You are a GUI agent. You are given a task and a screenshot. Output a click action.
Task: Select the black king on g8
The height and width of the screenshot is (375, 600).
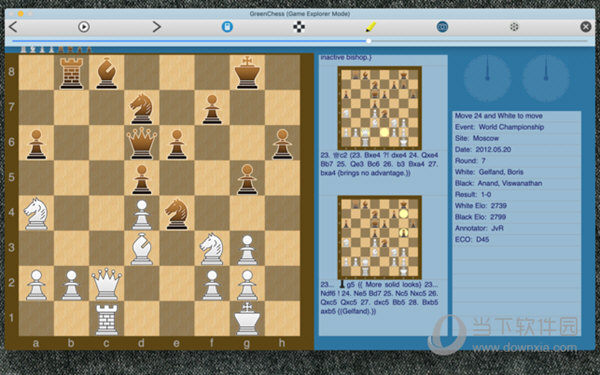[x=247, y=73]
